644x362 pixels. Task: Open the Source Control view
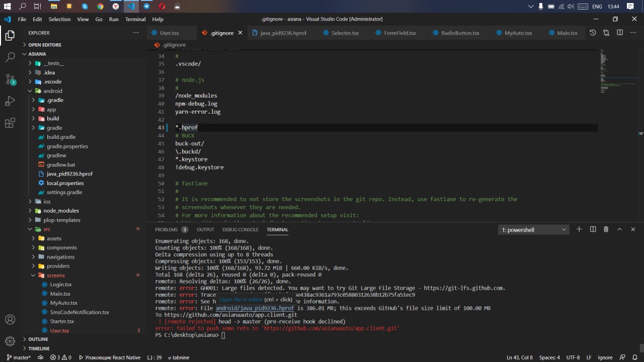click(x=10, y=79)
